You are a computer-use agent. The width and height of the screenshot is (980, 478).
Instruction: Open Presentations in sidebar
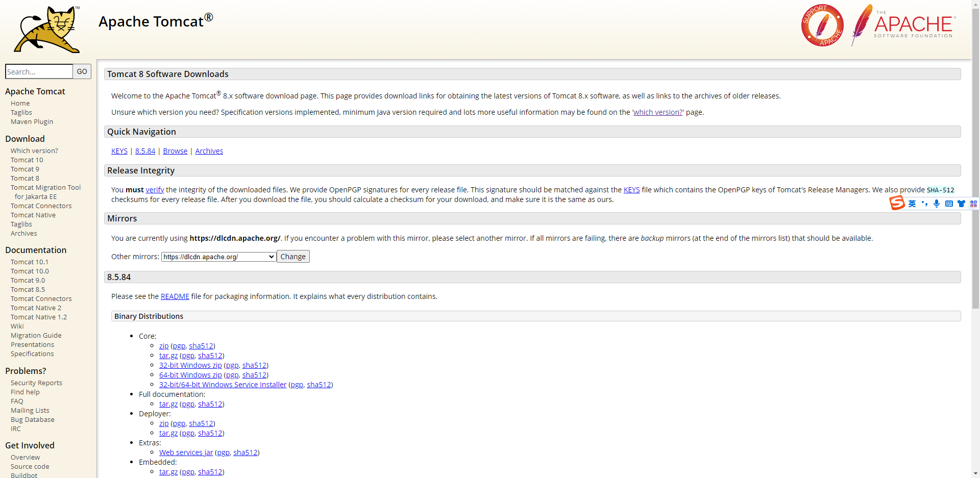pyautogui.click(x=32, y=344)
